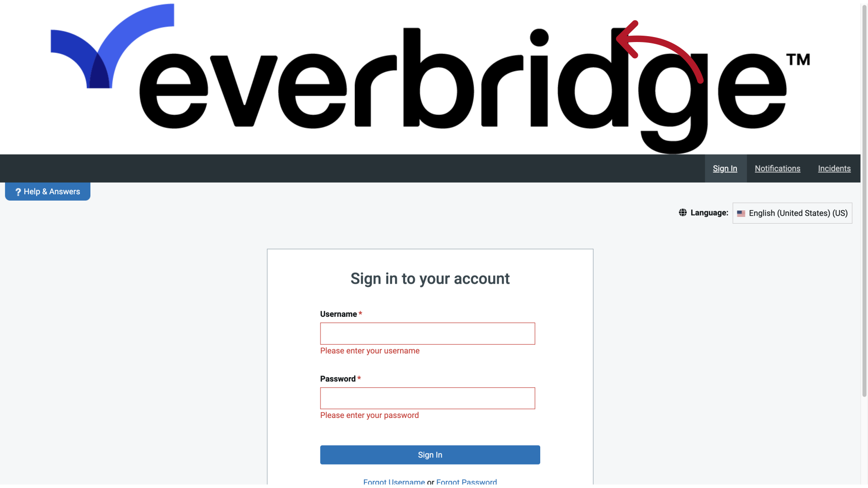Click the question mark icon beside Help & Answers

18,192
